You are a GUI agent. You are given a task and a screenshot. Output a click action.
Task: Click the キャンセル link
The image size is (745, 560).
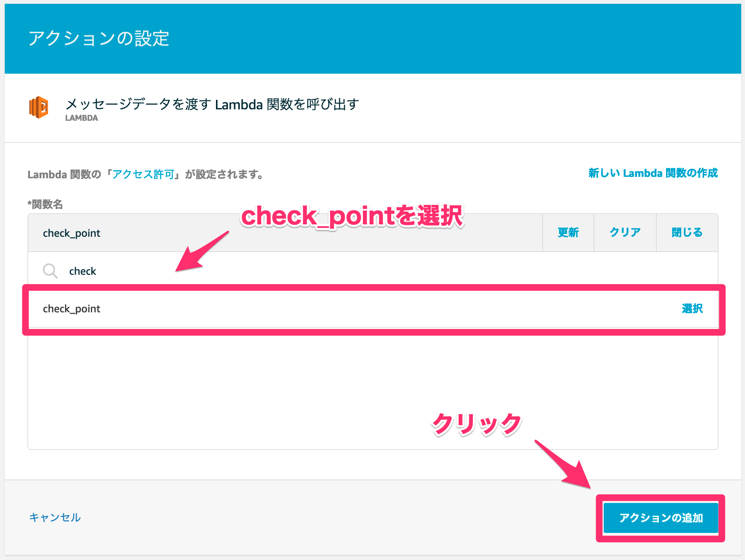pos(55,517)
